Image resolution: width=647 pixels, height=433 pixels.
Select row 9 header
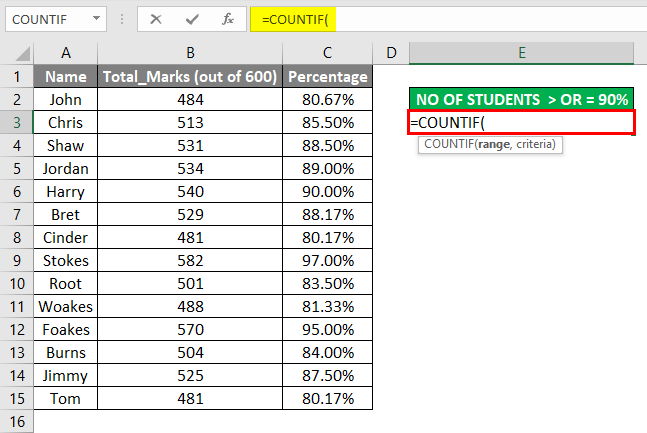click(16, 259)
